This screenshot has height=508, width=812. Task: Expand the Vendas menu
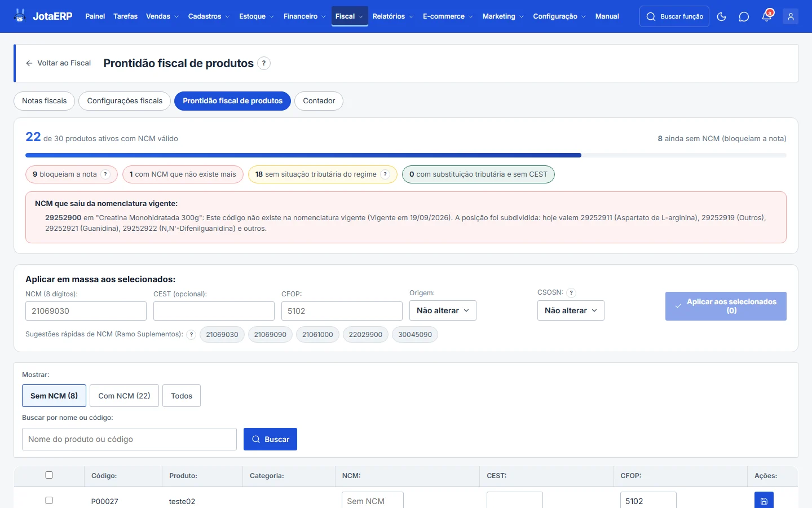tap(162, 16)
